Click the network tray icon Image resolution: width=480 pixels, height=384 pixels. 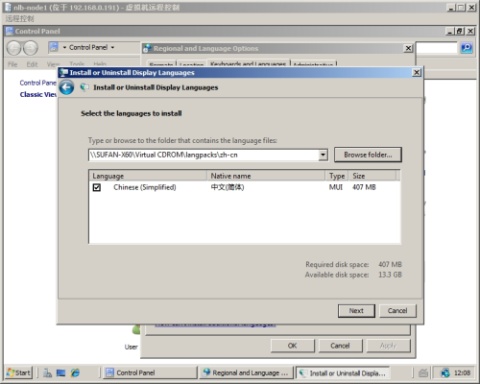click(445, 373)
